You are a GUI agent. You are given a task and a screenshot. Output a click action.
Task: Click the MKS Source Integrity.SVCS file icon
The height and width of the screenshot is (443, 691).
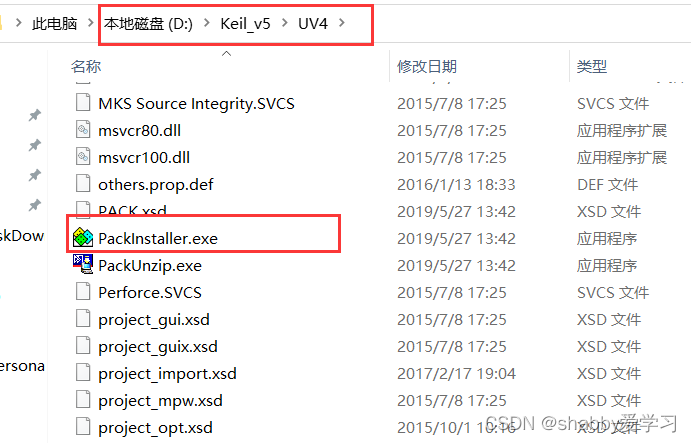[x=83, y=103]
